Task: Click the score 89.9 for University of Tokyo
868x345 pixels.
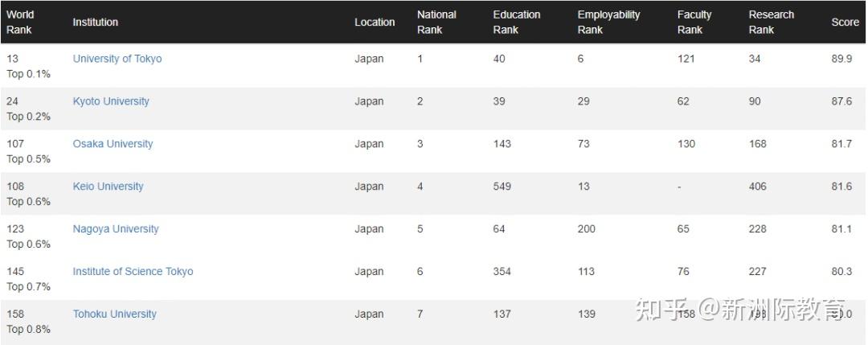Action: 841,59
